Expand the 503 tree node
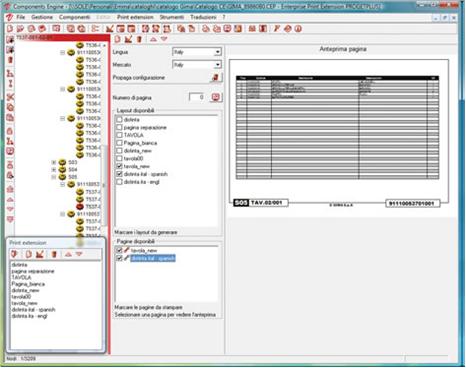This screenshot has width=466, height=368. pyautogui.click(x=54, y=162)
